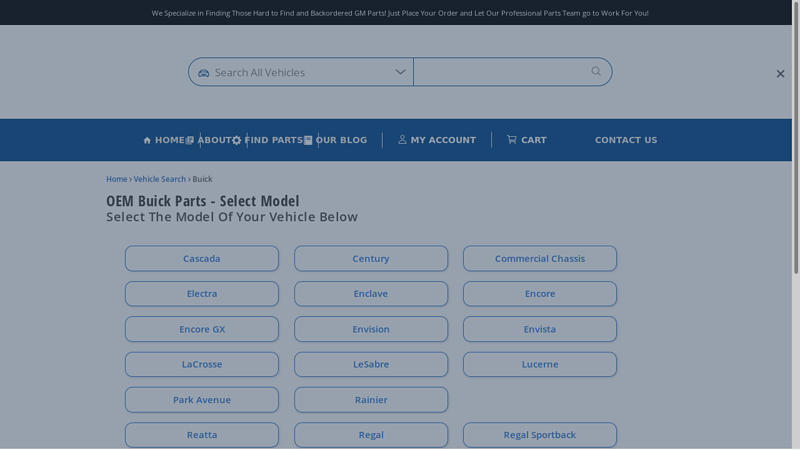Expand the Search All Vehicles dropdown
Screen dimensions: 800x450
[400, 72]
